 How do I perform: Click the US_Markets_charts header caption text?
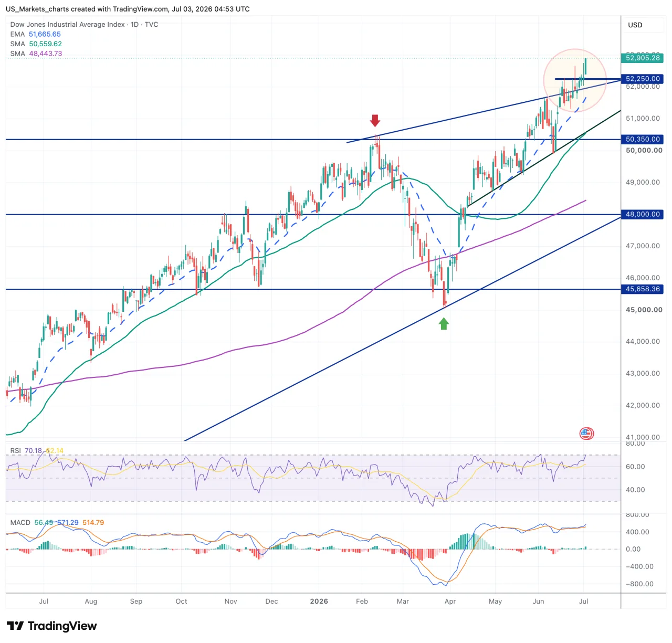tap(128, 9)
